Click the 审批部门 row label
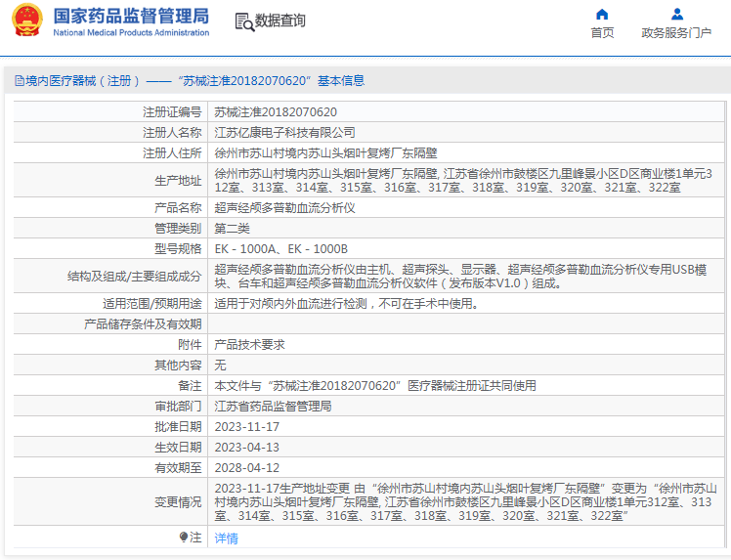 coord(178,407)
